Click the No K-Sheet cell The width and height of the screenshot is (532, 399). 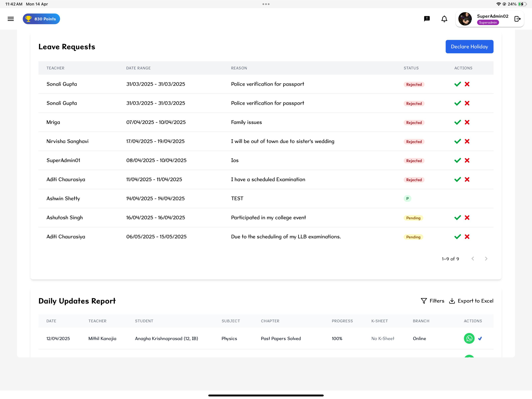pos(383,338)
